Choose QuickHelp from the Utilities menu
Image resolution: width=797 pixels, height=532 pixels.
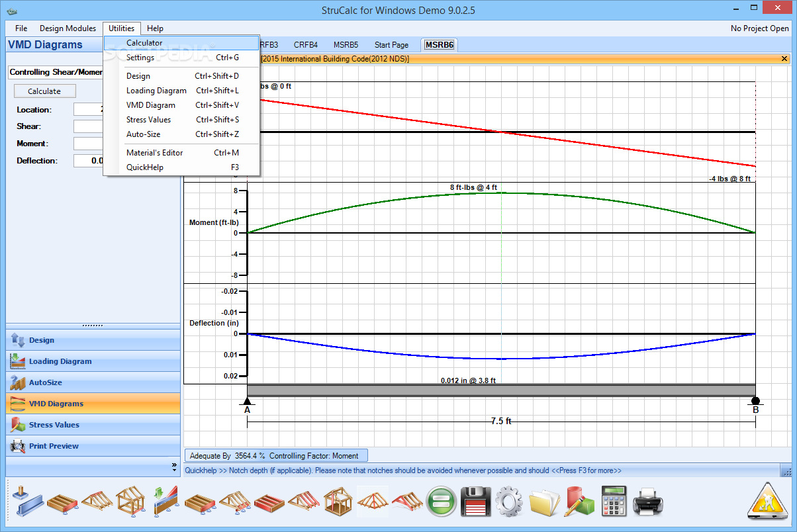coord(181,167)
